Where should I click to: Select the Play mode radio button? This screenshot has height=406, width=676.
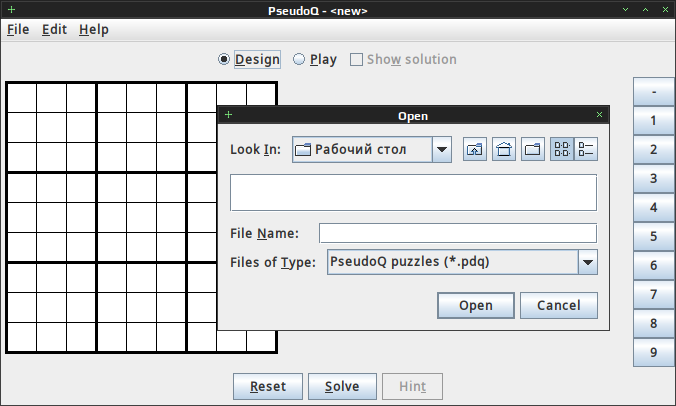click(x=299, y=59)
